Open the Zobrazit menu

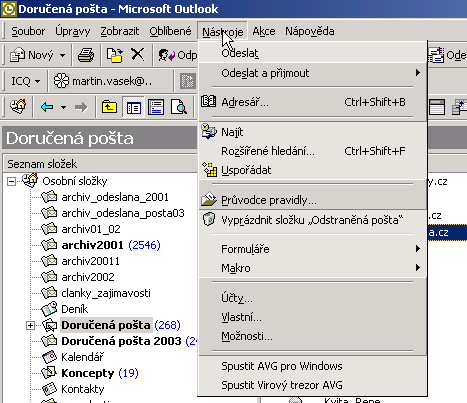pos(120,31)
